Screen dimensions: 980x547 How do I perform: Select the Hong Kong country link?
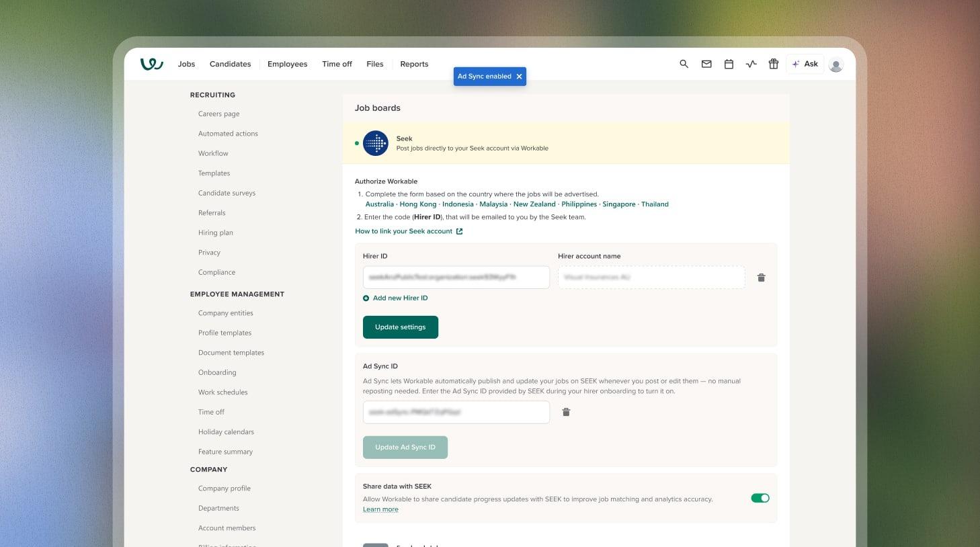418,204
